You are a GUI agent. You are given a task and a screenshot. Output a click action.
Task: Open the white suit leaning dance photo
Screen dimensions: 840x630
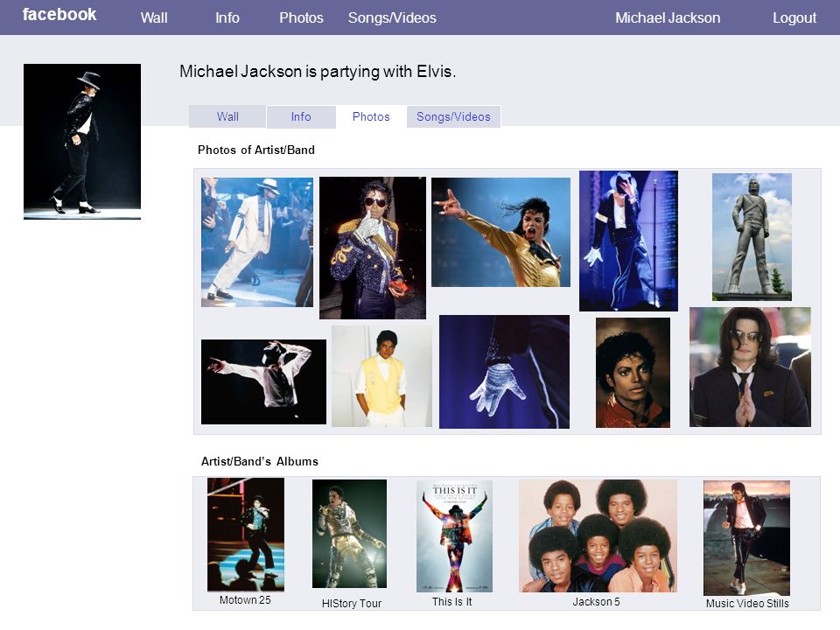(x=257, y=242)
